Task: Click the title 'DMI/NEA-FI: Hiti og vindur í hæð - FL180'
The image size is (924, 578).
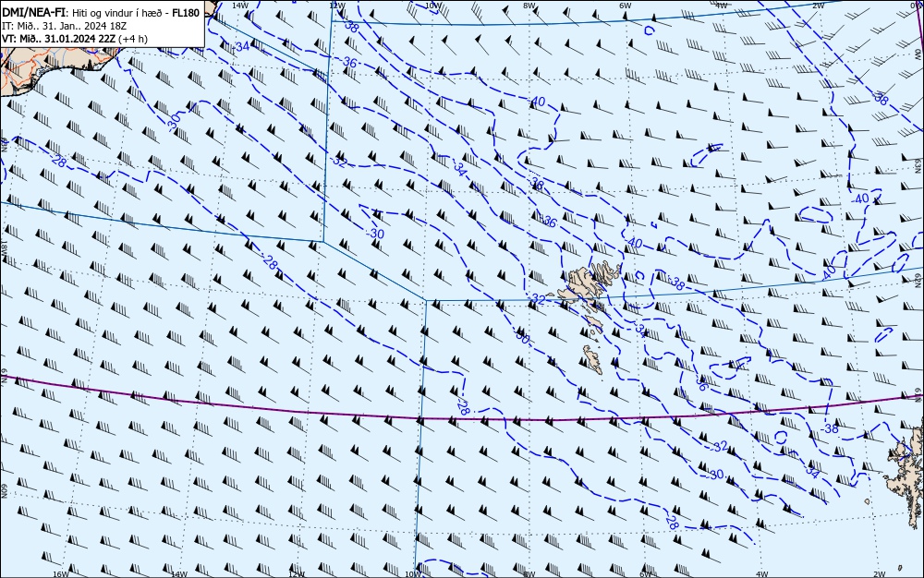Action: (x=101, y=13)
